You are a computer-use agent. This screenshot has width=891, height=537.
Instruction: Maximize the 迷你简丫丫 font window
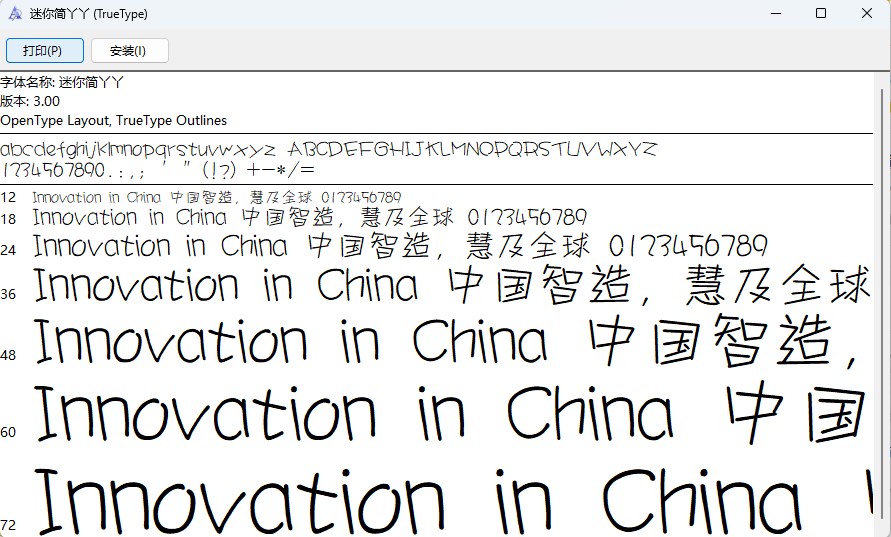[821, 13]
